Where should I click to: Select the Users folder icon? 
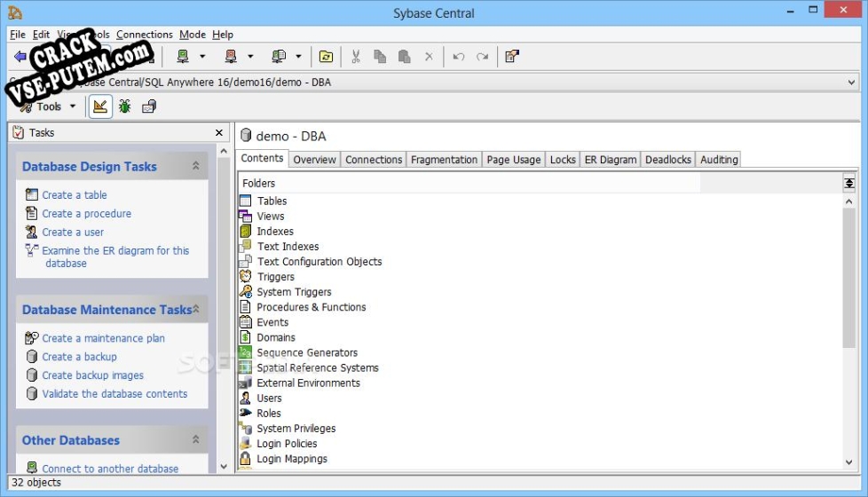click(x=245, y=398)
